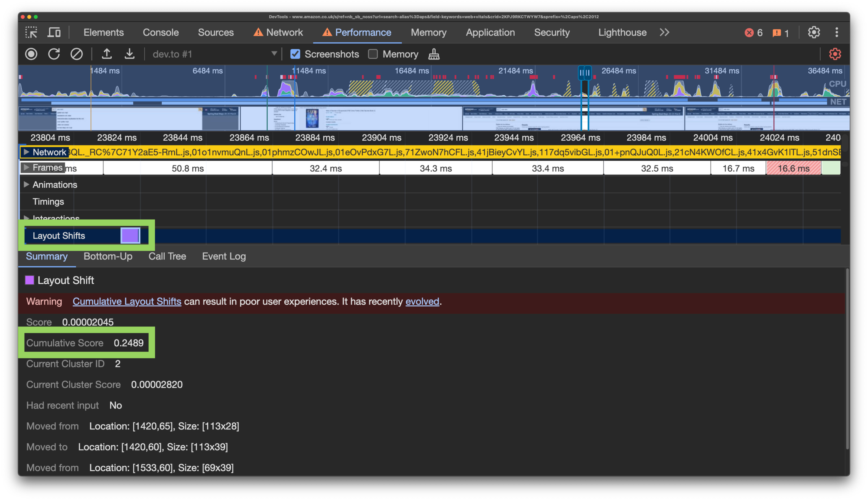Load a profile with the upload icon
The height and width of the screenshot is (500, 868).
click(107, 54)
